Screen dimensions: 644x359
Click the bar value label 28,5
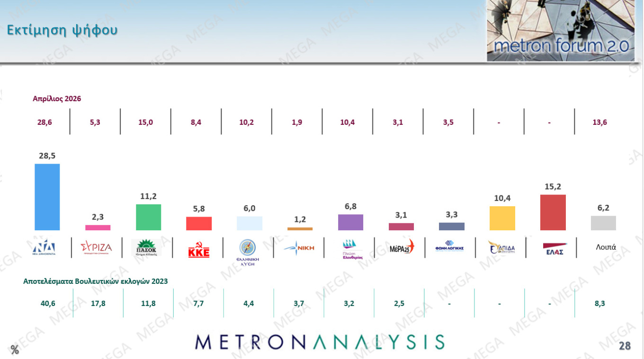pos(47,156)
